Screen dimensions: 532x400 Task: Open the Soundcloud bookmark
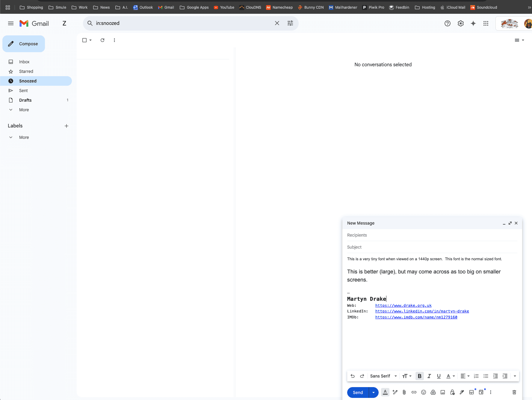[x=483, y=7]
